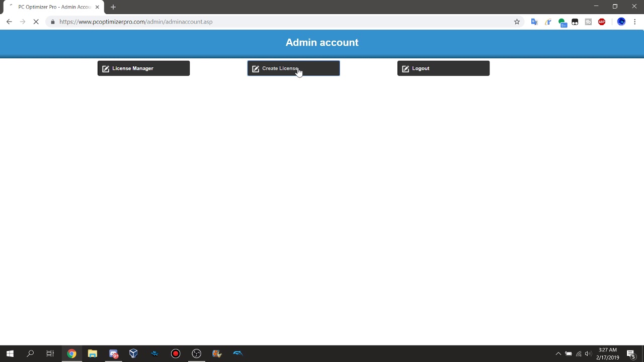Check battery status in the tray
This screenshot has height=362, width=644.
569,353
